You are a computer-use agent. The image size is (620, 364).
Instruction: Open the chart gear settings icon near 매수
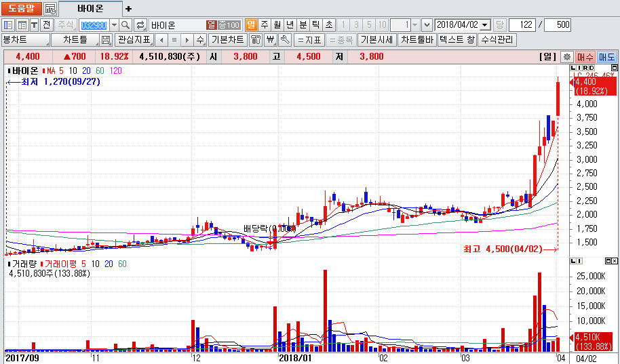click(x=567, y=57)
